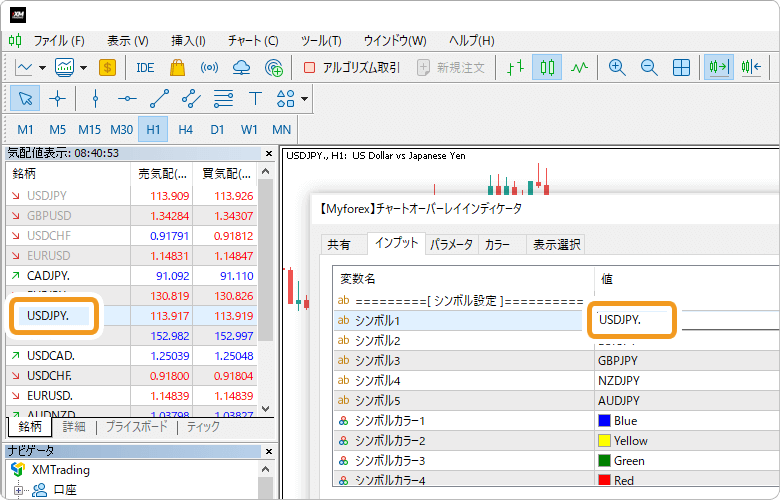
Task: Open the ウインドウ(W) menu
Action: click(x=395, y=41)
